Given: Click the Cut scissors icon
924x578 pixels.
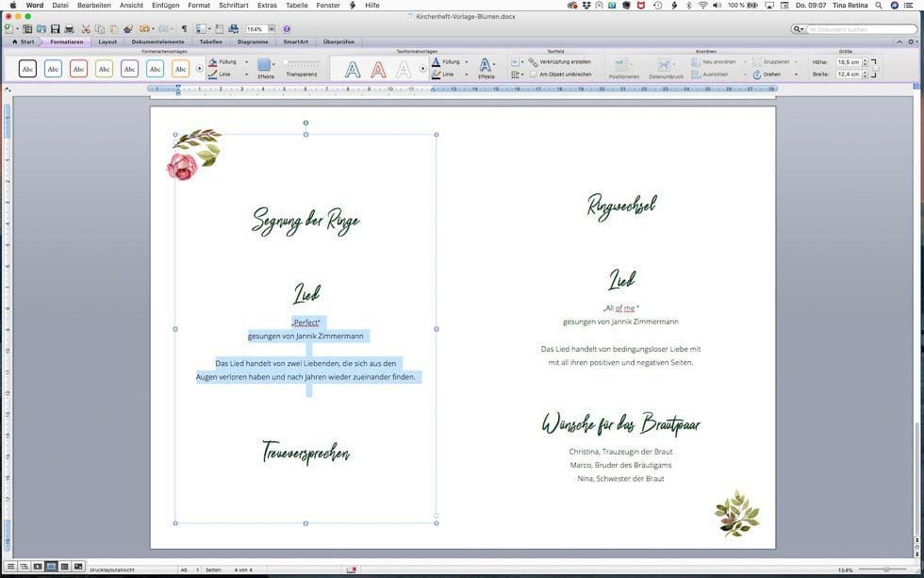Looking at the screenshot, I should 86,29.
